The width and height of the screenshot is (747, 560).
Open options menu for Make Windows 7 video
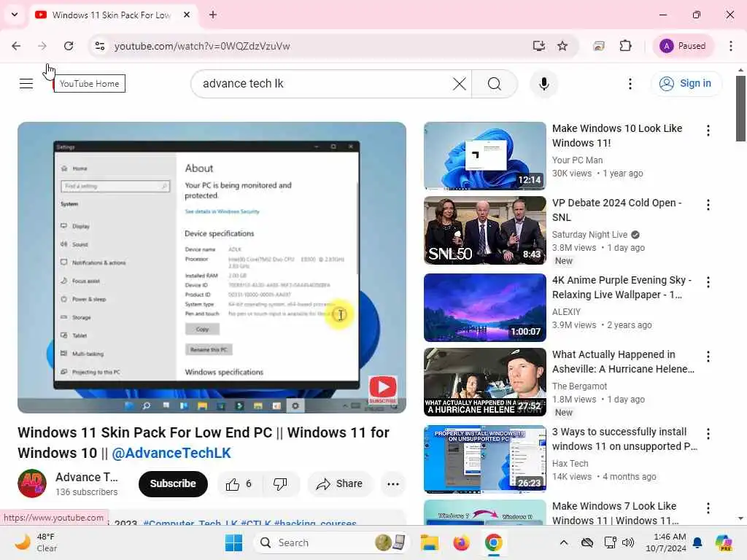point(708,508)
